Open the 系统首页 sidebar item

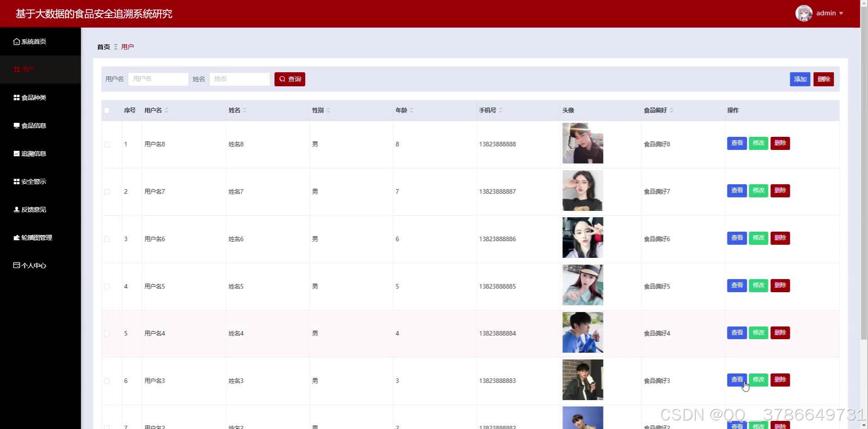click(x=40, y=42)
